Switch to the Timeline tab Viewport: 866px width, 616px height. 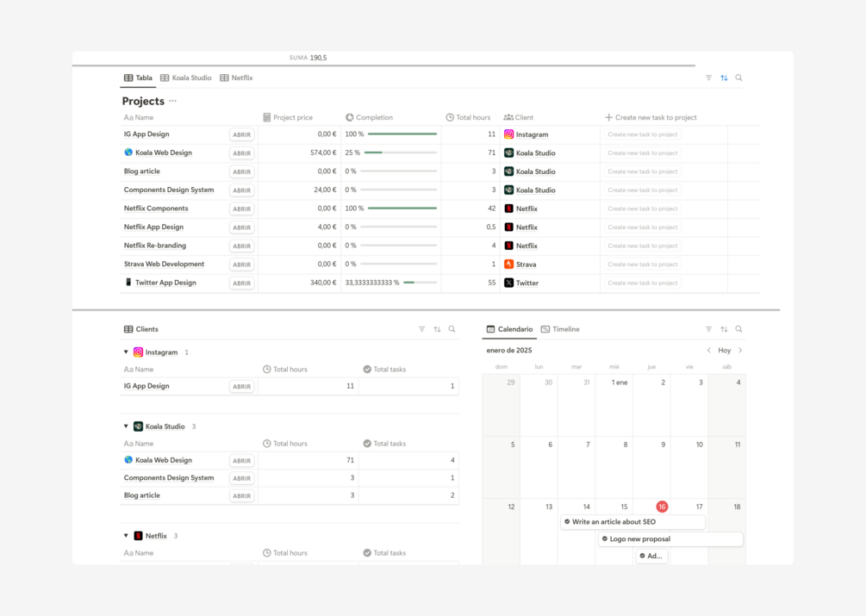click(560, 329)
